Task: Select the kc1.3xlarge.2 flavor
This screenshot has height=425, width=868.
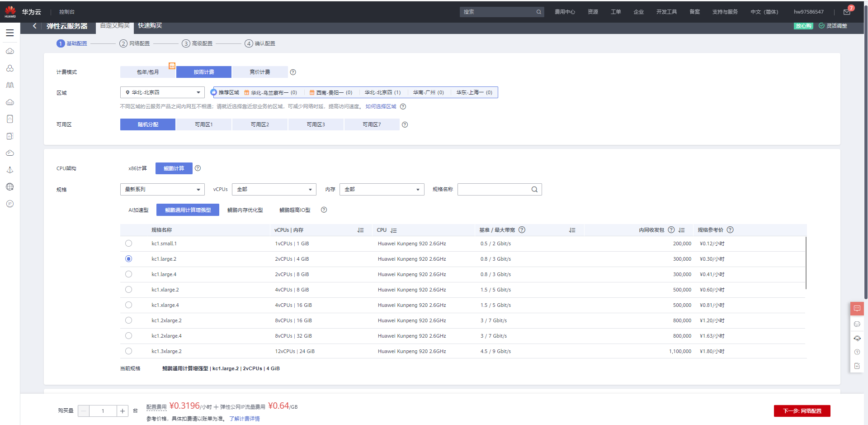Action: tap(129, 351)
